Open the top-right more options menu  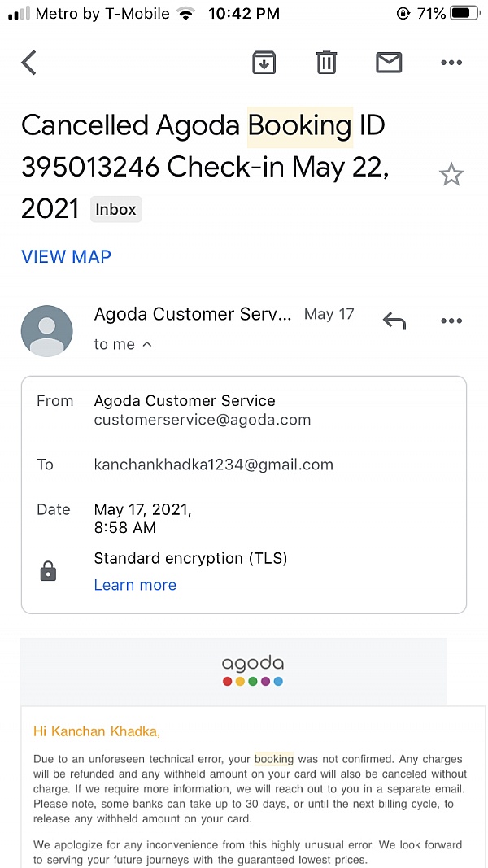tap(451, 62)
